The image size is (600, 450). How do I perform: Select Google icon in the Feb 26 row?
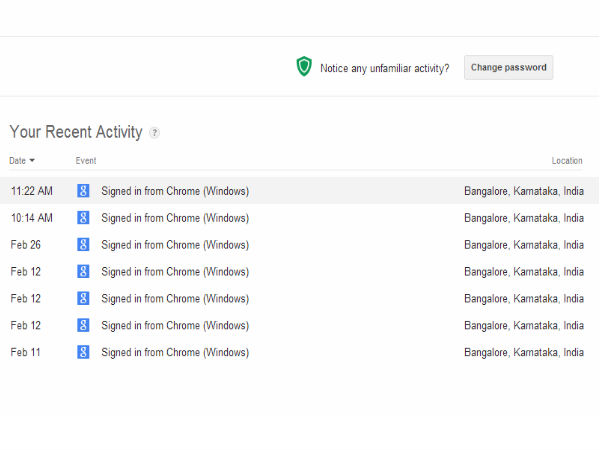pyautogui.click(x=83, y=245)
